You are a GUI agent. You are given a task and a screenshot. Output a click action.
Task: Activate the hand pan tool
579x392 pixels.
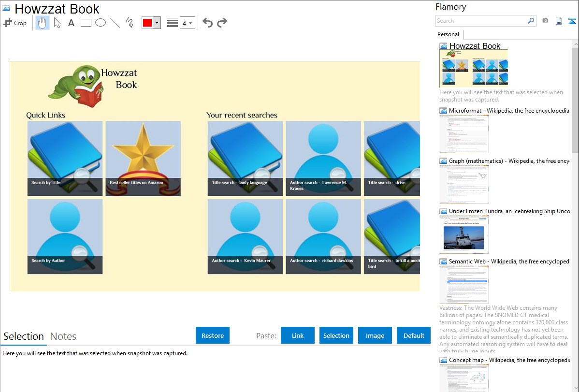[x=43, y=23]
